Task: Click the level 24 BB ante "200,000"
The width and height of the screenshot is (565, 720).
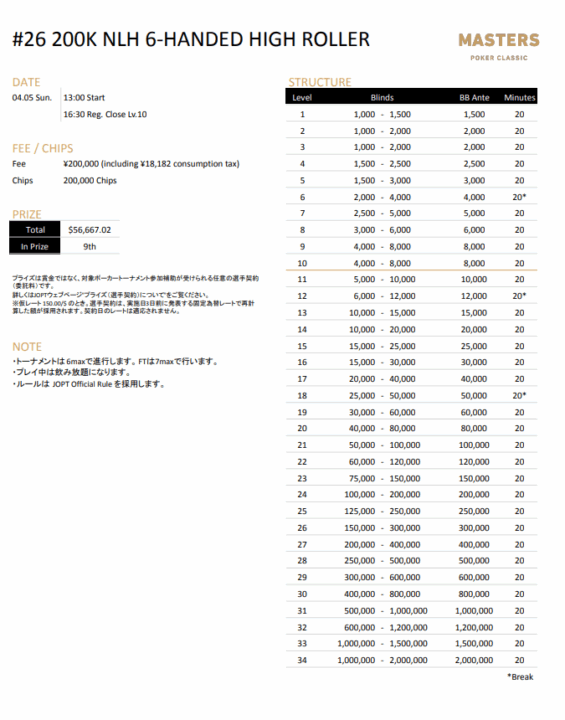Action: pyautogui.click(x=474, y=495)
